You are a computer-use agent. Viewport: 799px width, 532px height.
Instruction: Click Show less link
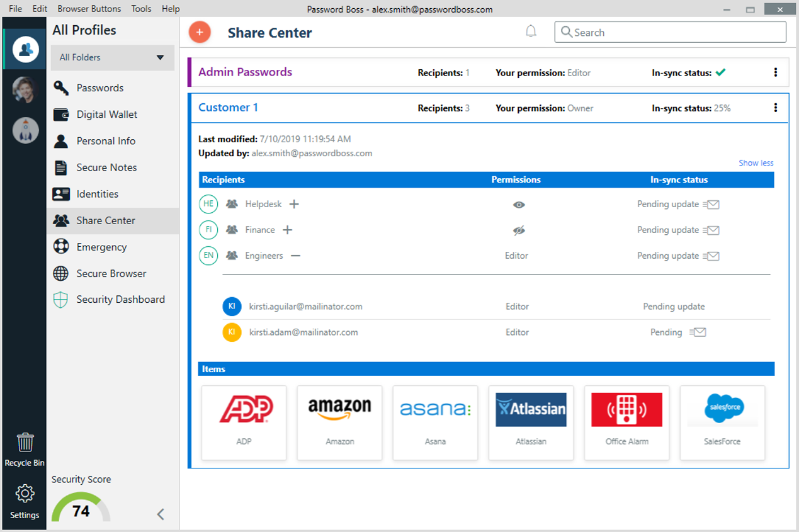pos(756,163)
